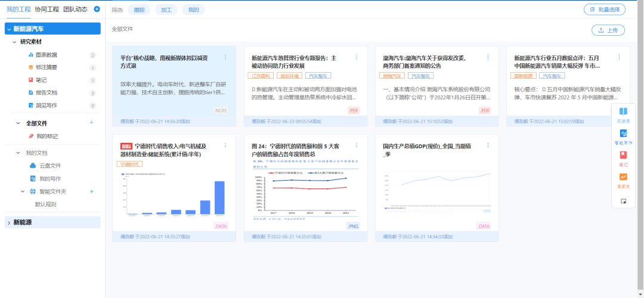Collapse the 新能源汽车 project node
This screenshot has height=298, width=644.
coord(8,29)
